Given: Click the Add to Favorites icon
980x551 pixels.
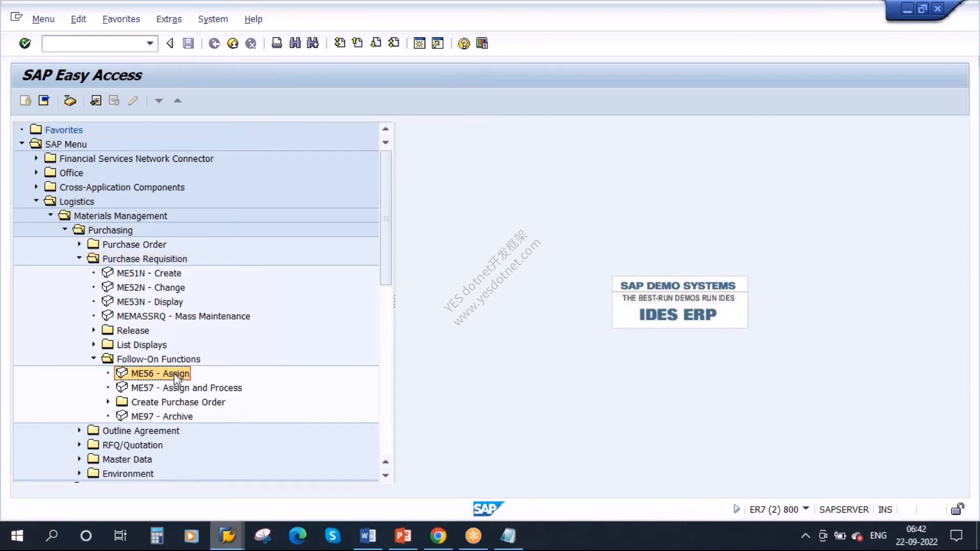Looking at the screenshot, I should coord(95,101).
